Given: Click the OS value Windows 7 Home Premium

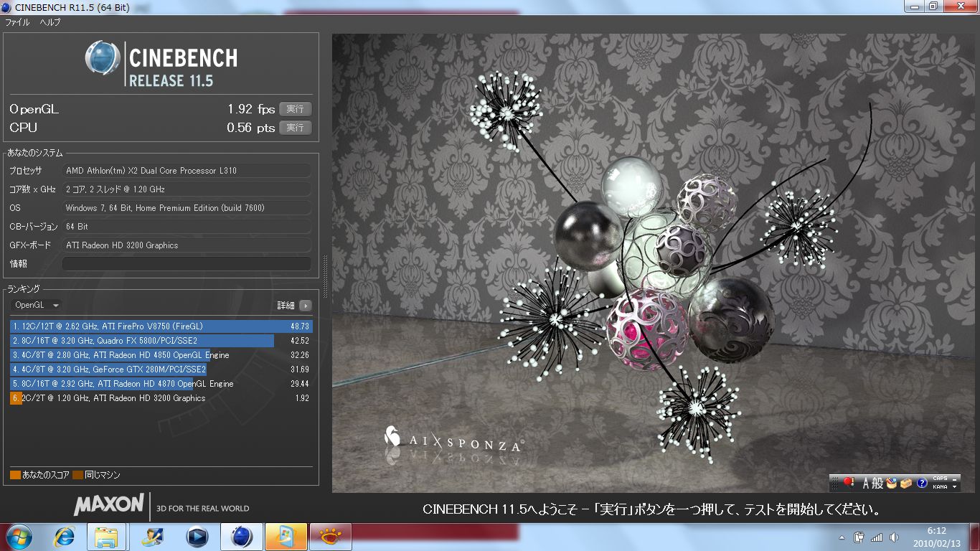Looking at the screenshot, I should pyautogui.click(x=187, y=208).
